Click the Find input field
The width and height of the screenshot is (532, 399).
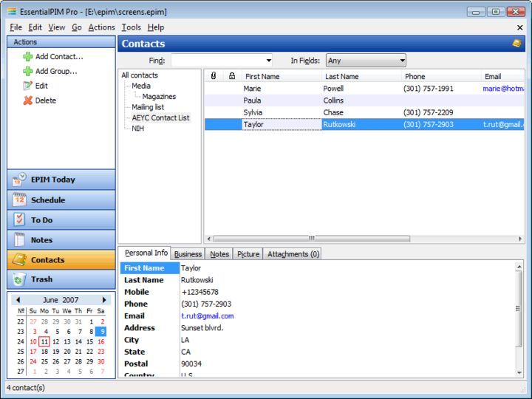point(218,61)
